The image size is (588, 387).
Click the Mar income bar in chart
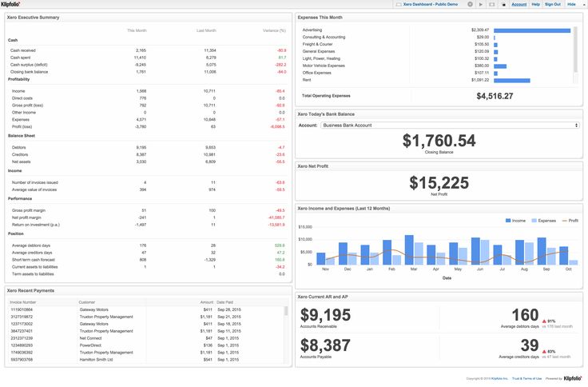(409, 250)
